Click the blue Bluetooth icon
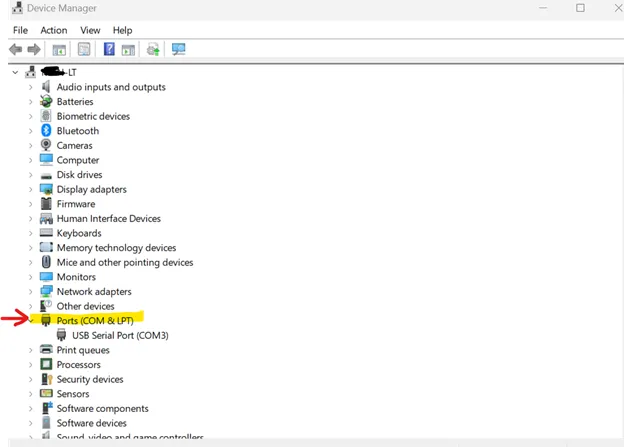The width and height of the screenshot is (624, 447). click(46, 131)
